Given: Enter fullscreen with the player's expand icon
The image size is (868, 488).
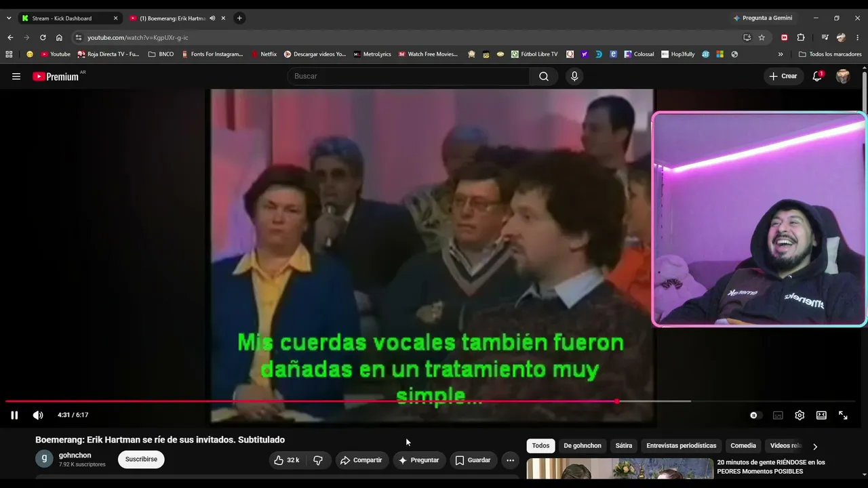Looking at the screenshot, I should 843,415.
